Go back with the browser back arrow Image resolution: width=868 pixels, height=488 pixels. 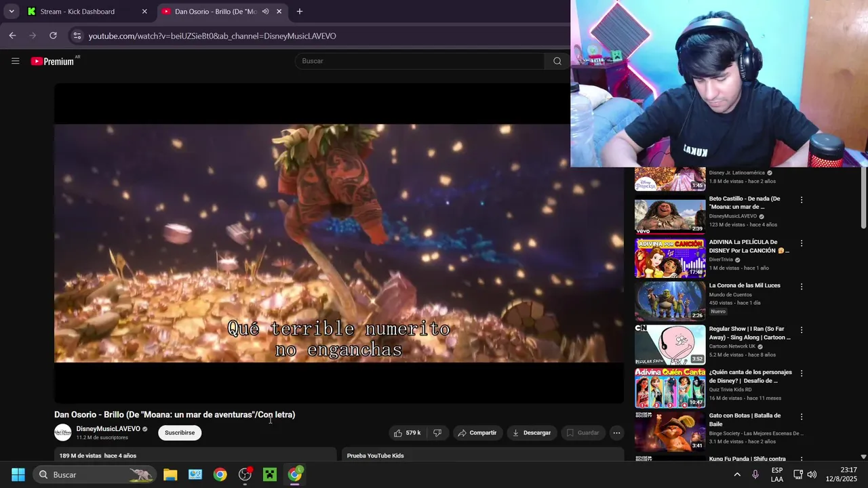pos(12,35)
